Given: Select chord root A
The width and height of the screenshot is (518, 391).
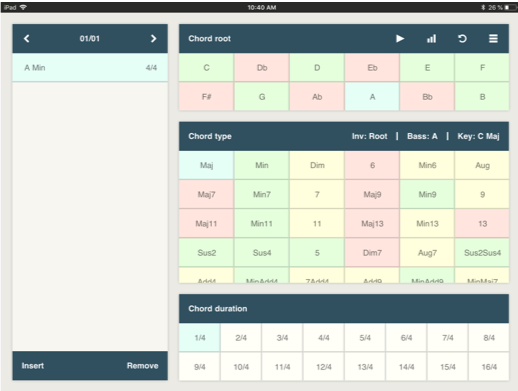Looking at the screenshot, I should point(372,97).
